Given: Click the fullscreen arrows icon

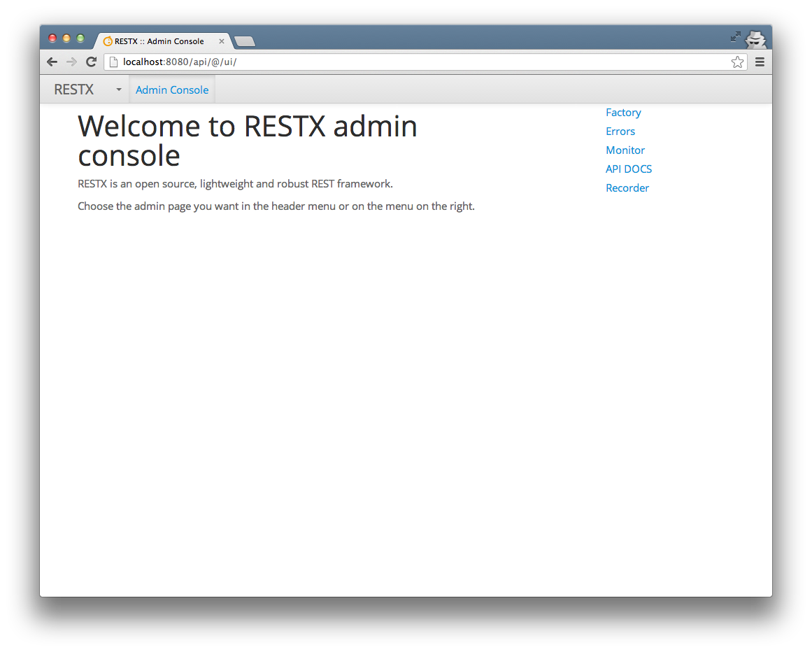Looking at the screenshot, I should pyautogui.click(x=735, y=36).
